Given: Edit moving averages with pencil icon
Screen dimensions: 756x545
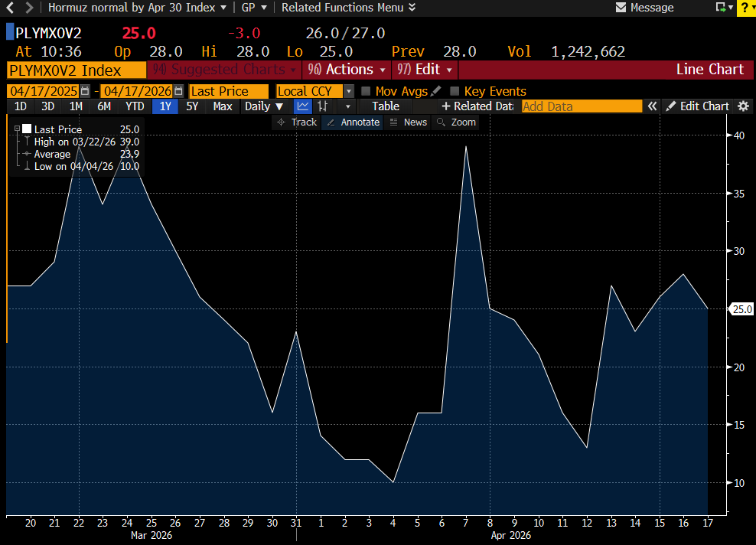Looking at the screenshot, I should pyautogui.click(x=436, y=90).
